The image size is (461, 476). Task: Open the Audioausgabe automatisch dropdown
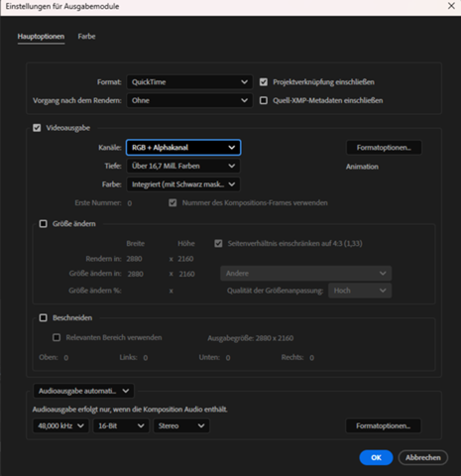click(83, 391)
